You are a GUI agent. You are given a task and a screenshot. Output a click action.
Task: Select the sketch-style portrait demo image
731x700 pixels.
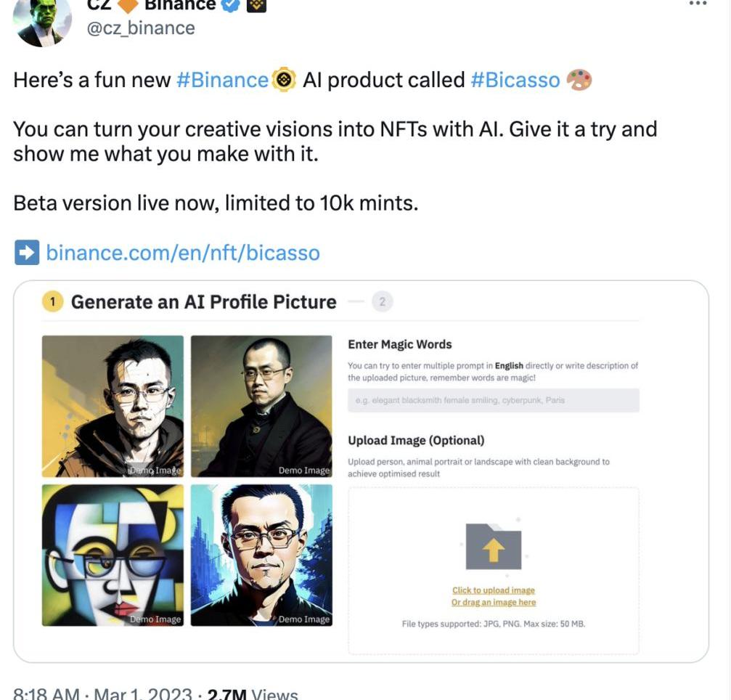click(113, 406)
